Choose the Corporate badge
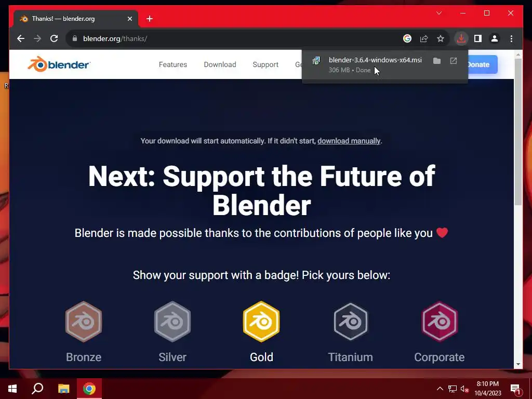The width and height of the screenshot is (532, 399). pyautogui.click(x=440, y=331)
